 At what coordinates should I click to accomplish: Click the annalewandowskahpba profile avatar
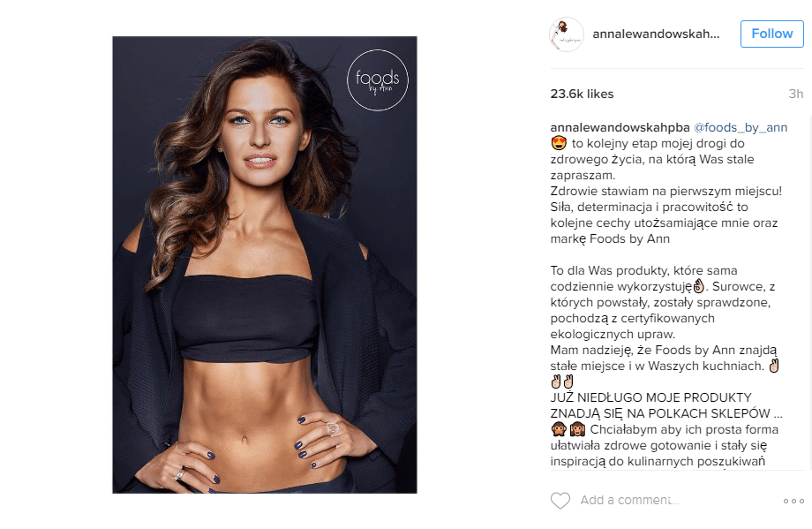point(566,34)
